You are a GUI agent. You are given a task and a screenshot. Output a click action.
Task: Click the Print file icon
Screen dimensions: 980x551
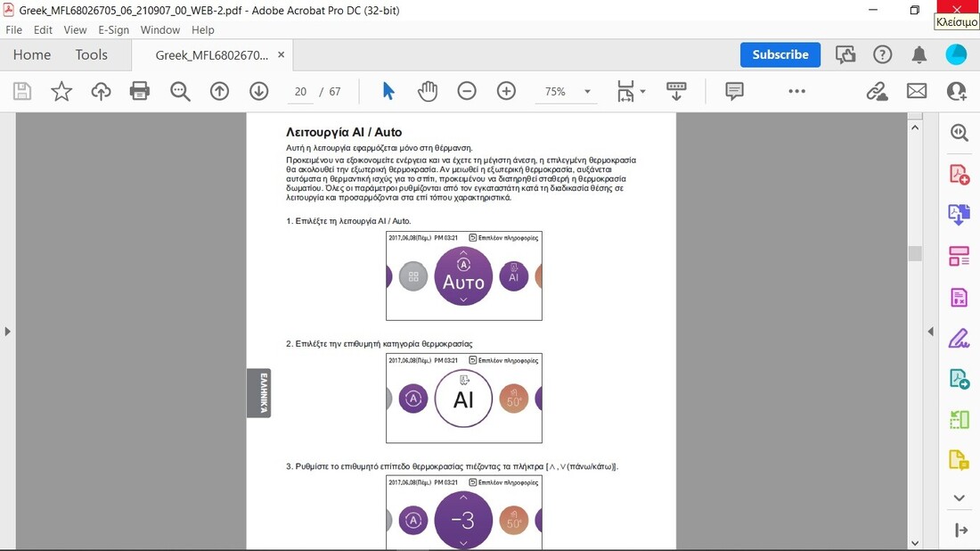pyautogui.click(x=140, y=91)
